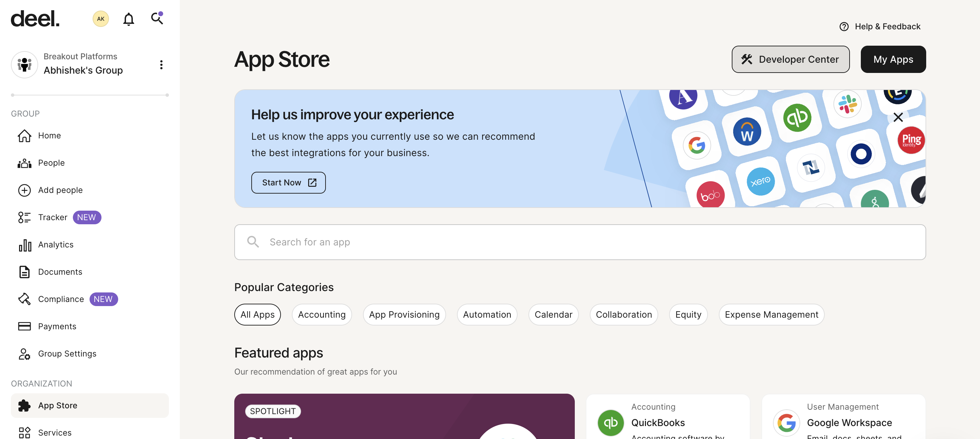Open Group Settings

67,353
